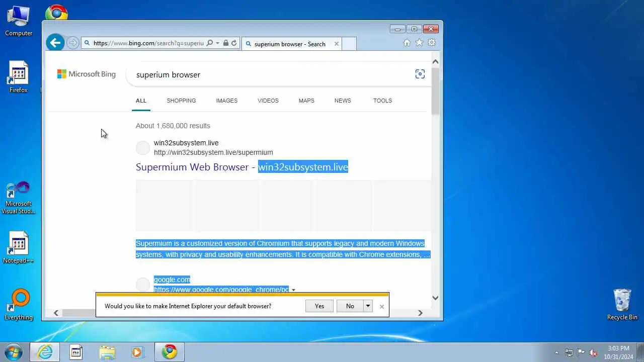This screenshot has width=644, height=362.
Task: Select the Recycle Bin desktop icon
Action: pos(622,304)
